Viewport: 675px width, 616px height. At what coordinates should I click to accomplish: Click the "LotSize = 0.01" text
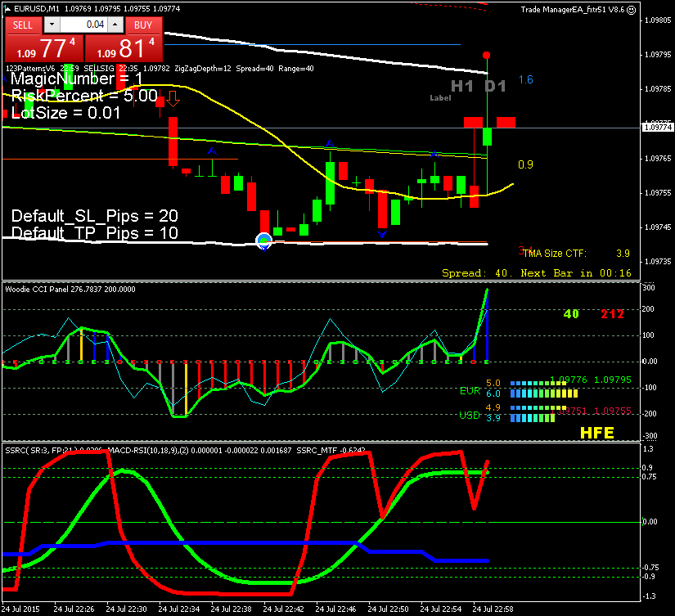pyautogui.click(x=65, y=113)
